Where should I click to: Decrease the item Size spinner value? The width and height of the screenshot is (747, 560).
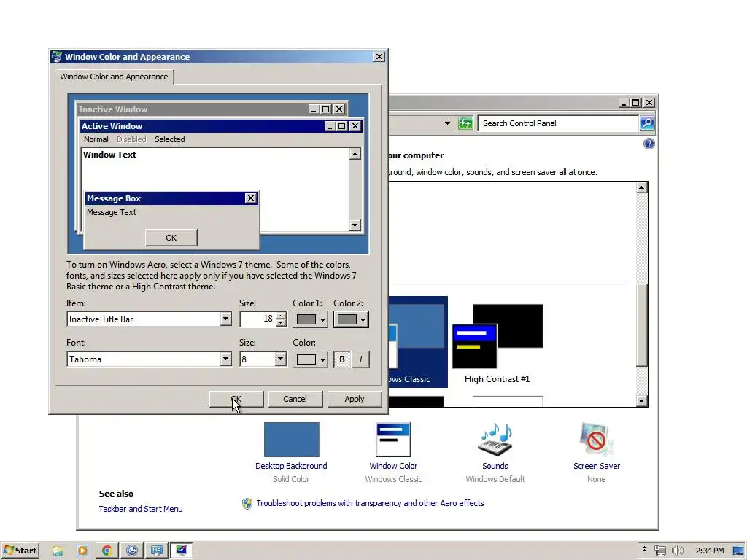(281, 323)
